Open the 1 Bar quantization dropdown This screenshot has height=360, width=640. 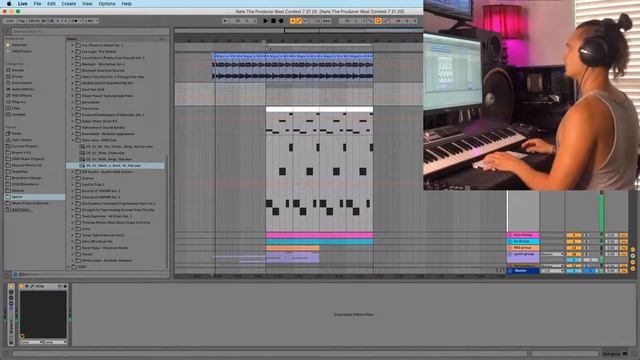pos(91,21)
